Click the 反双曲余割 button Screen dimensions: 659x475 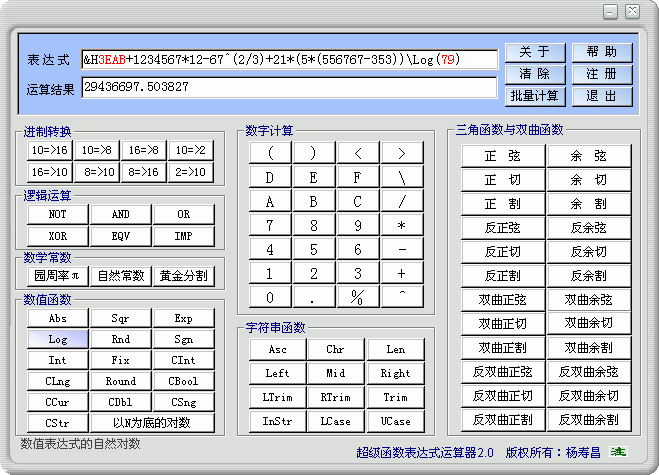pyautogui.click(x=589, y=420)
